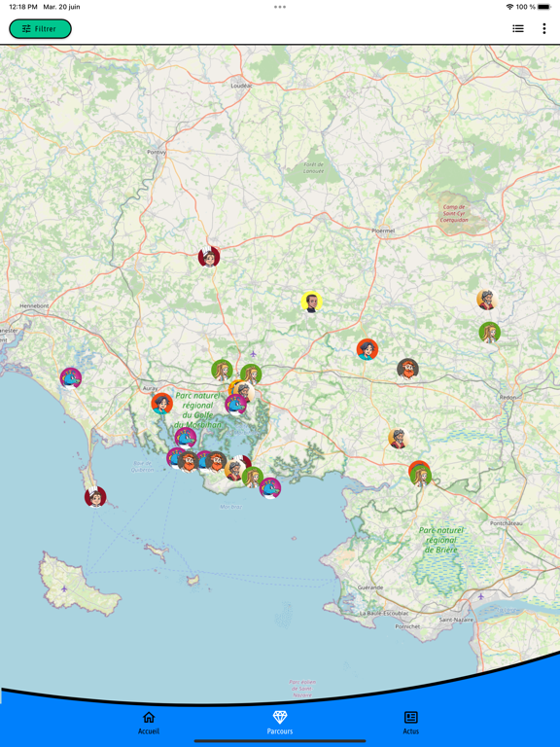Viewport: 560px width, 747px height.
Task: Tap the La Baule-Escoublac label
Action: point(384,613)
